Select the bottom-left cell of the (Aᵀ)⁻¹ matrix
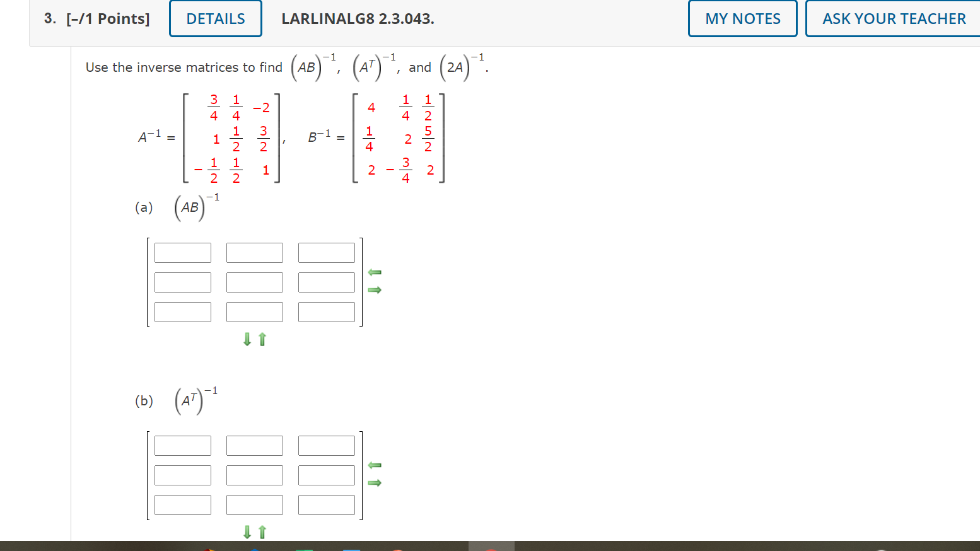Screen dimensions: 980x551 click(182, 504)
